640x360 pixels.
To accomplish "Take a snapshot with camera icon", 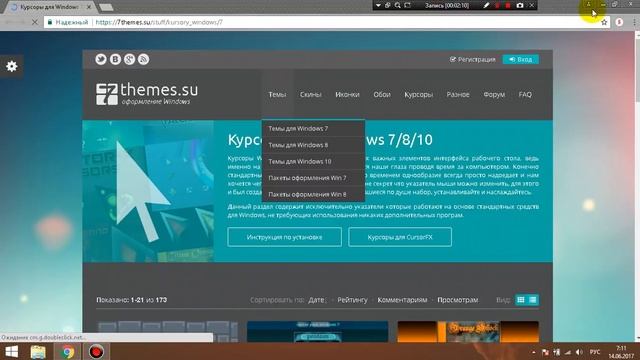I will pos(520,5).
